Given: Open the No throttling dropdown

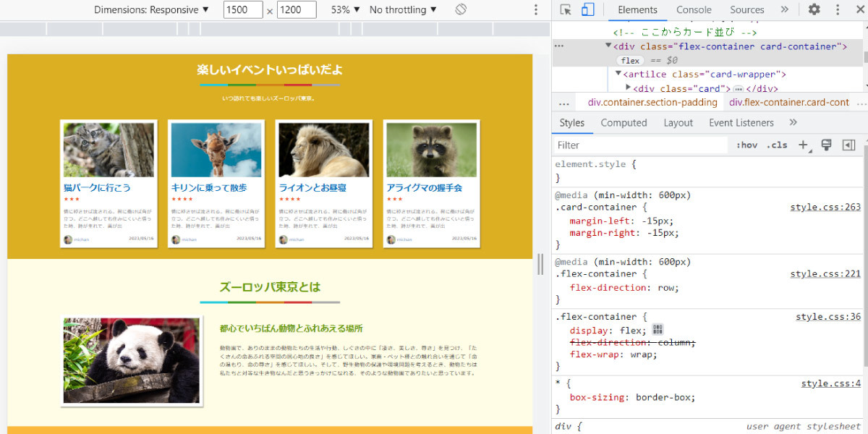Looking at the screenshot, I should point(403,9).
